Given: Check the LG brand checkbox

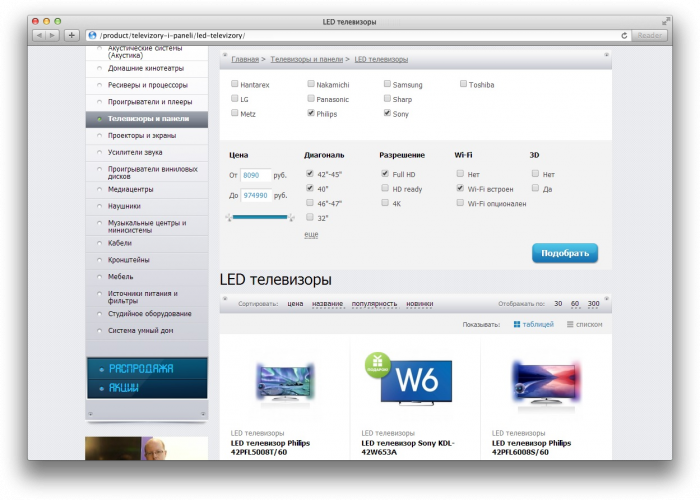Looking at the screenshot, I should pos(234,98).
